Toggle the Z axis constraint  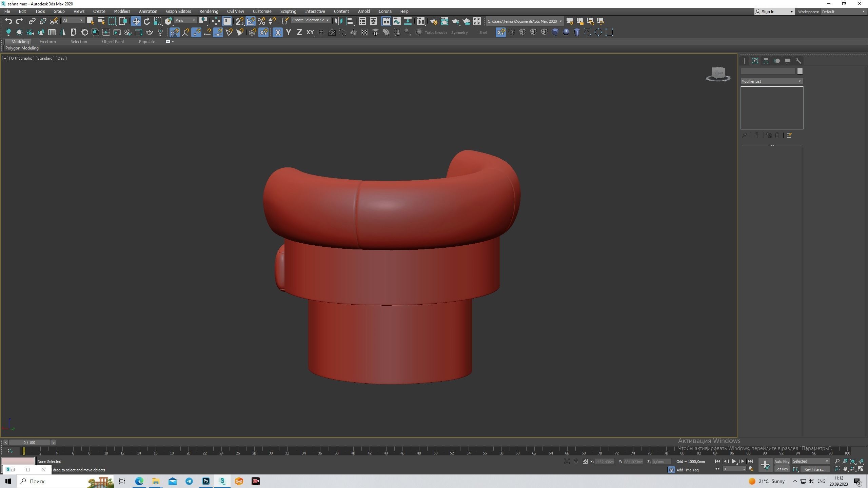coord(299,33)
